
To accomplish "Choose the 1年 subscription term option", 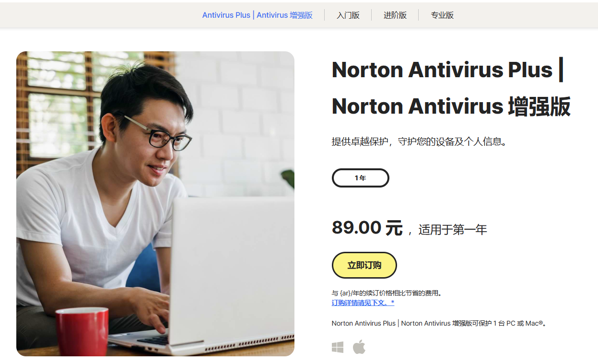I will 361,178.
